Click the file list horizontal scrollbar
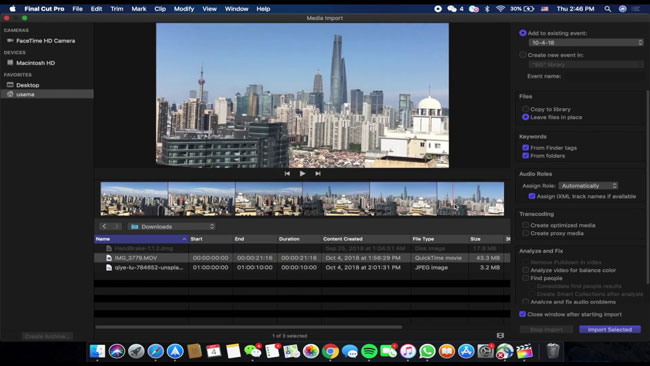Screen dimensions: 650x366 tap(249, 327)
